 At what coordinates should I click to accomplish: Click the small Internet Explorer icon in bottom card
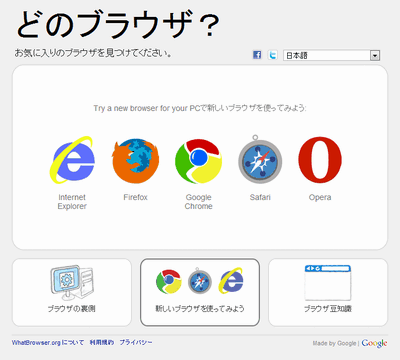pos(231,281)
